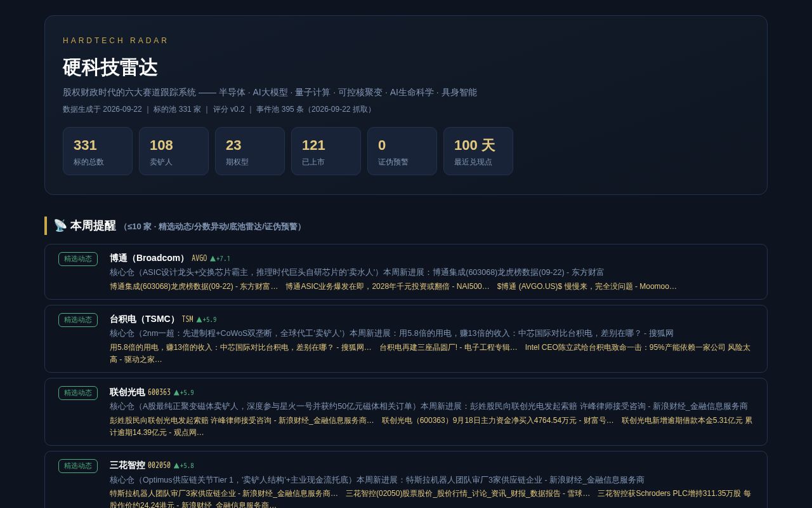The width and height of the screenshot is (812, 508).
Task: Click the 精选动态 tag on the 联创光电 row
Action: [78, 393]
